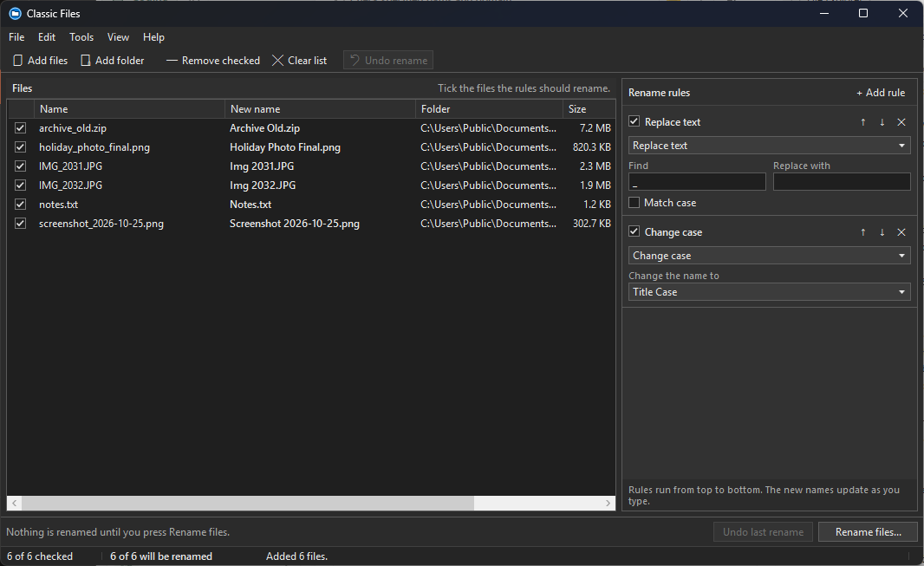Image resolution: width=924 pixels, height=566 pixels.
Task: Select the IMG_2031.JPG file name
Action: [x=70, y=166]
